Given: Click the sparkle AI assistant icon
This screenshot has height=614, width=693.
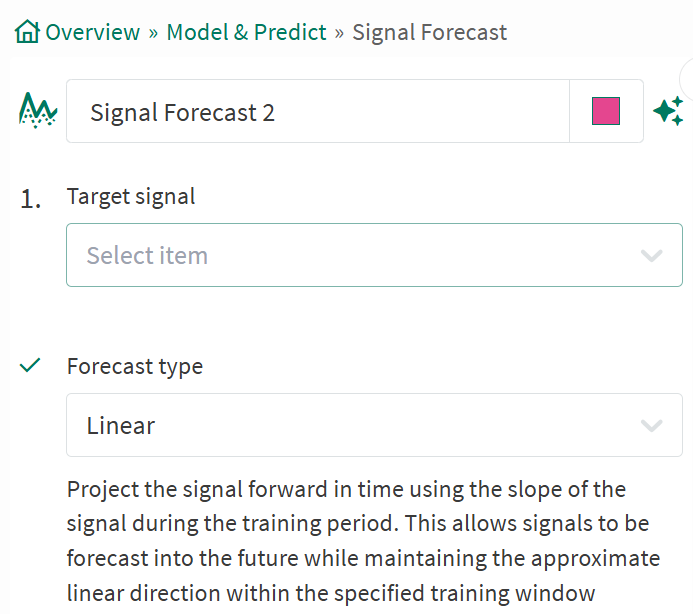Looking at the screenshot, I should pos(668,111).
